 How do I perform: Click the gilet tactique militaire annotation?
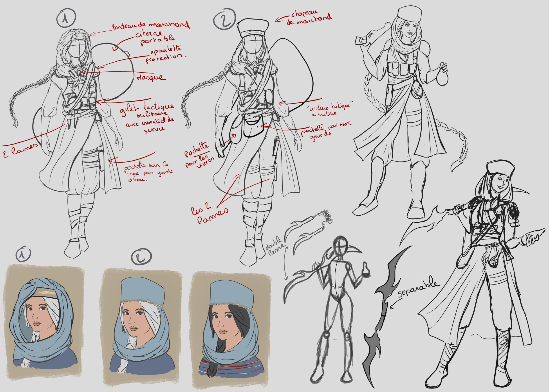coord(147,118)
